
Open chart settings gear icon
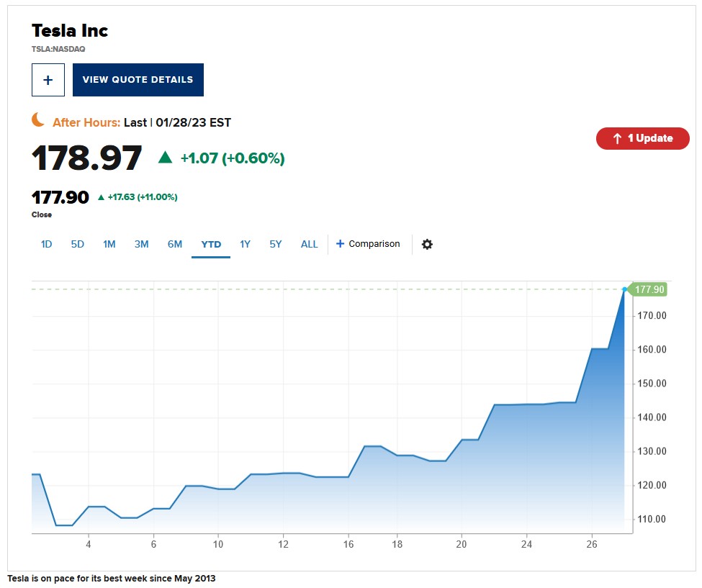[427, 244]
